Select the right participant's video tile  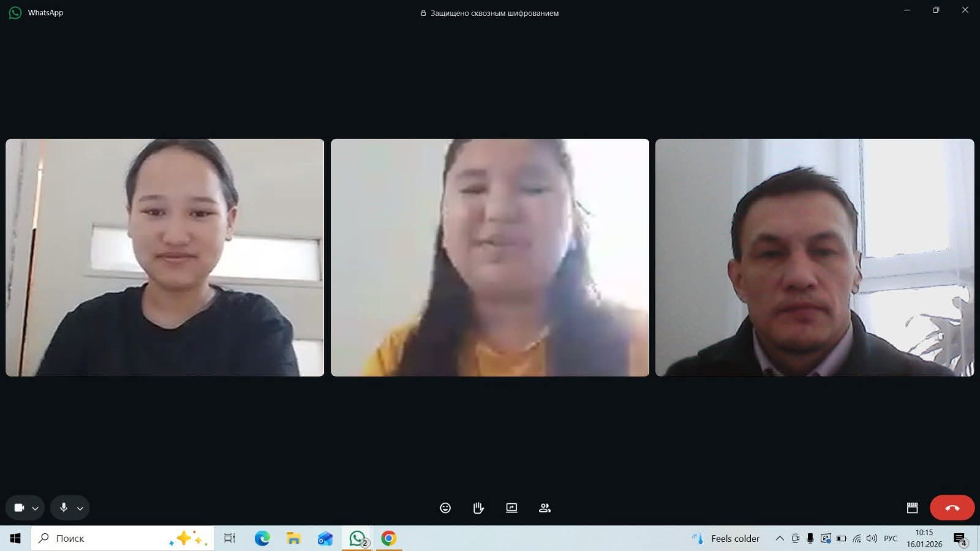point(814,257)
